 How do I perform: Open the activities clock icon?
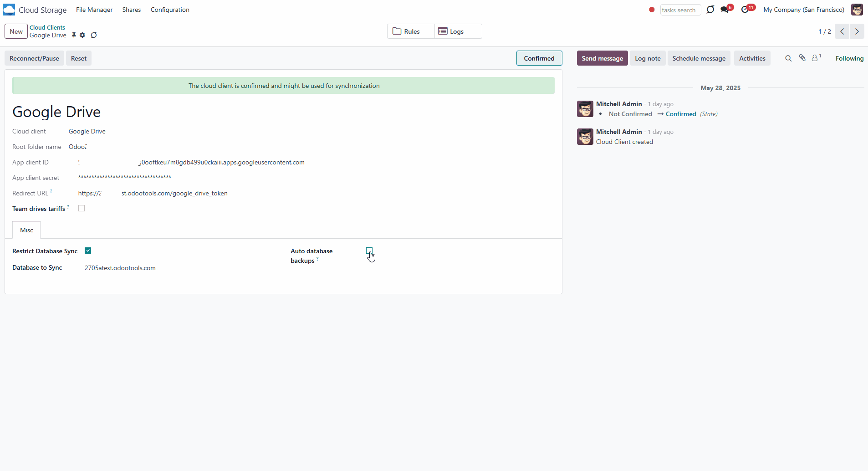(745, 10)
